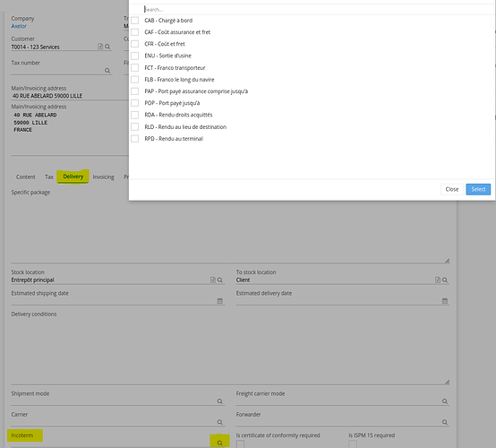Screen dimensions: 496x448
Task: Click Forwarder search magnifier icon
Action: coord(445,422)
